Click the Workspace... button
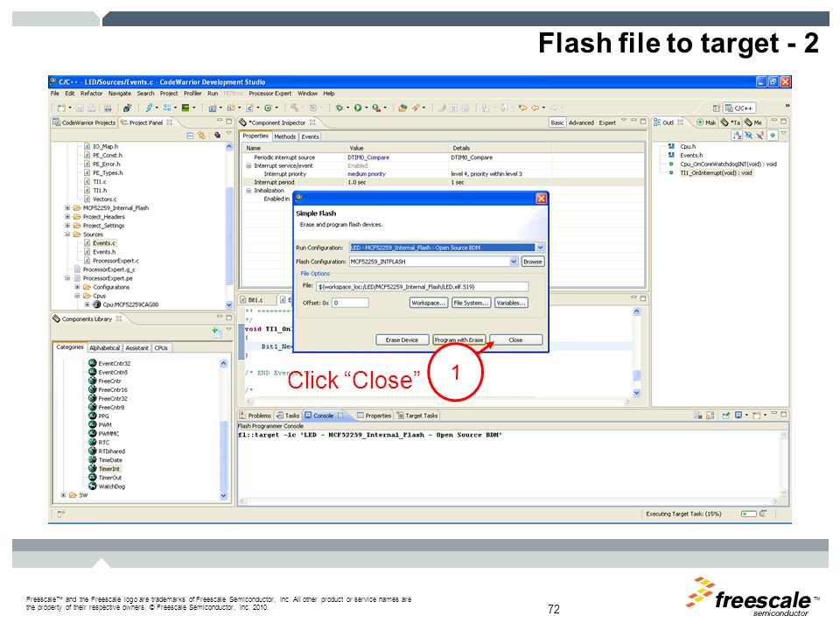Viewport: 840px width, 630px height. [428, 303]
